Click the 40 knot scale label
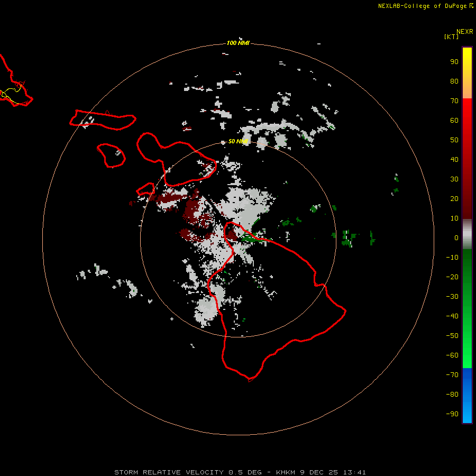476x476 pixels. 454,159
